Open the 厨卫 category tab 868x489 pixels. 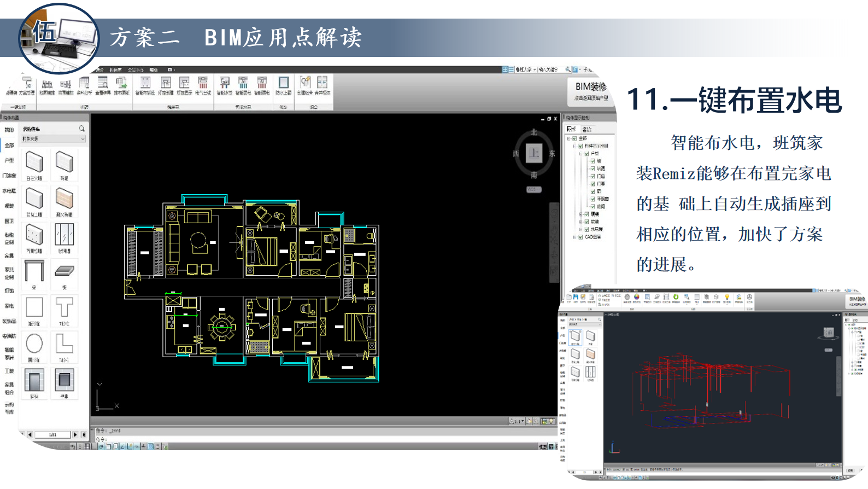9,222
